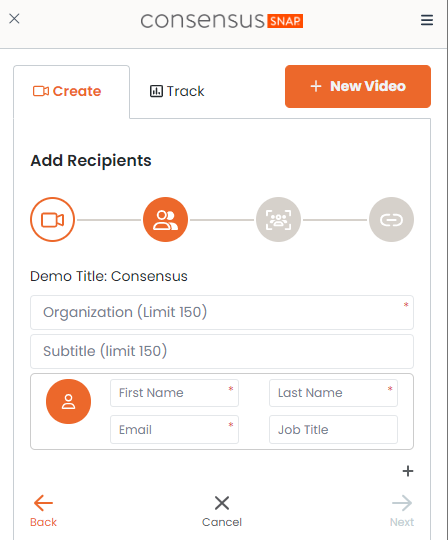Click the orange recipient avatar icon
This screenshot has width=448, height=540.
tap(68, 402)
